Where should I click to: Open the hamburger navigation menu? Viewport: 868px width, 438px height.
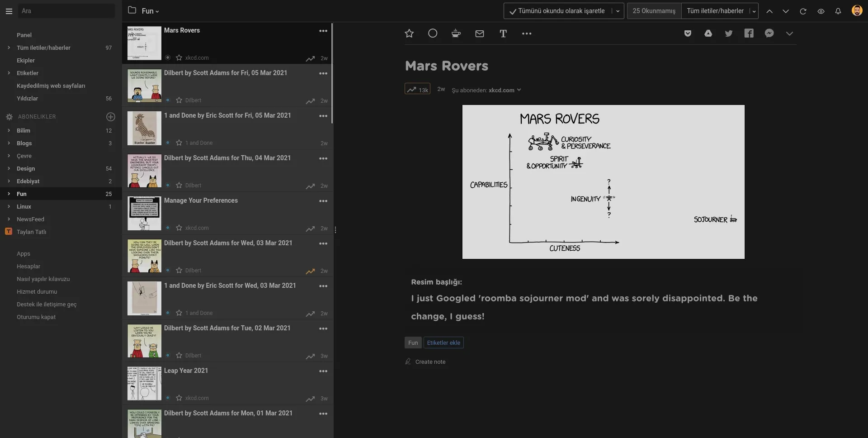point(9,11)
